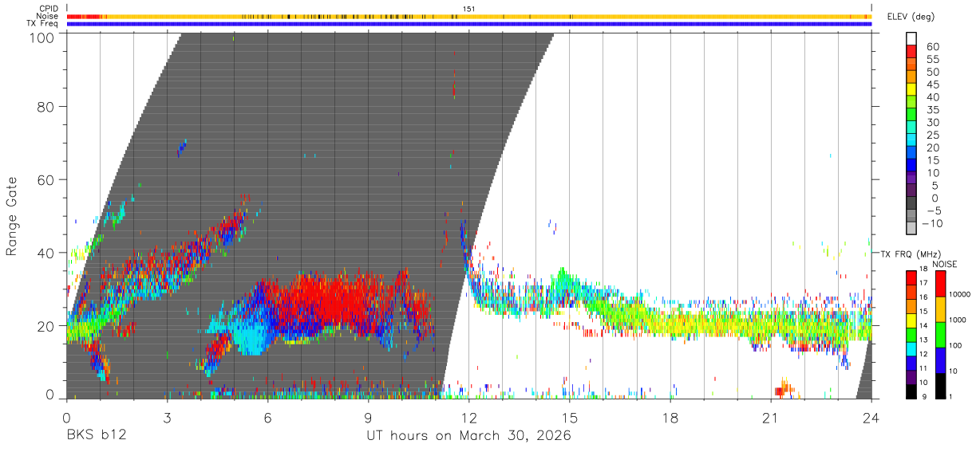Click the x-axis hour tick "21"
This screenshot has height=452, width=980.
pyautogui.click(x=771, y=418)
